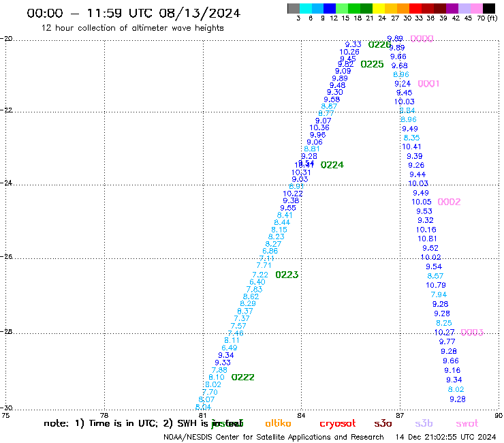
Task: Select the light-blue reading 8.35
Action: click(x=411, y=138)
